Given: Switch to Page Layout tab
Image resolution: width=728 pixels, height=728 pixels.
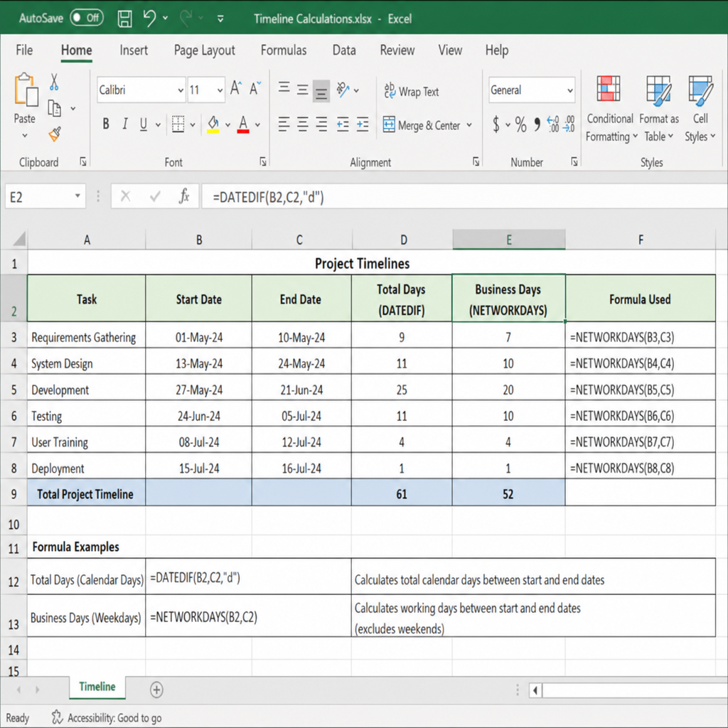Looking at the screenshot, I should pyautogui.click(x=204, y=50).
